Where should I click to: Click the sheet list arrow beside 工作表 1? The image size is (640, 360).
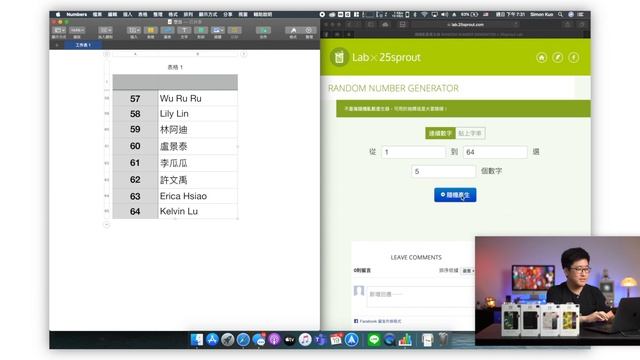57,45
